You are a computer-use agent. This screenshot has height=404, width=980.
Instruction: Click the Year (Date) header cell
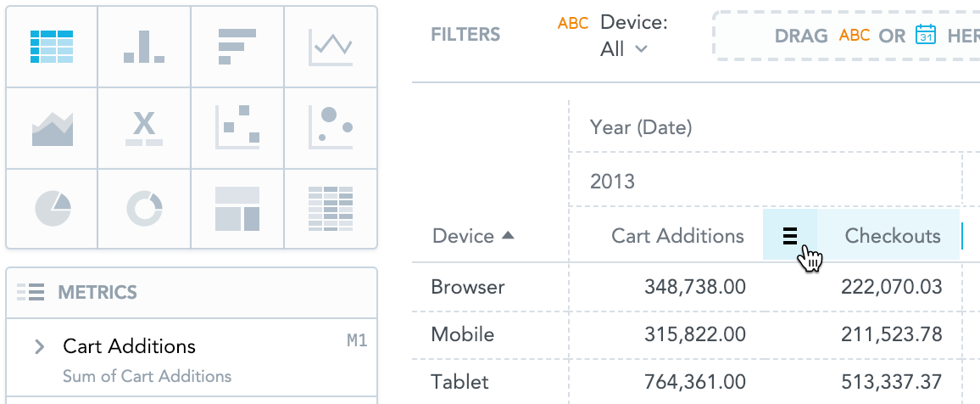click(x=641, y=127)
